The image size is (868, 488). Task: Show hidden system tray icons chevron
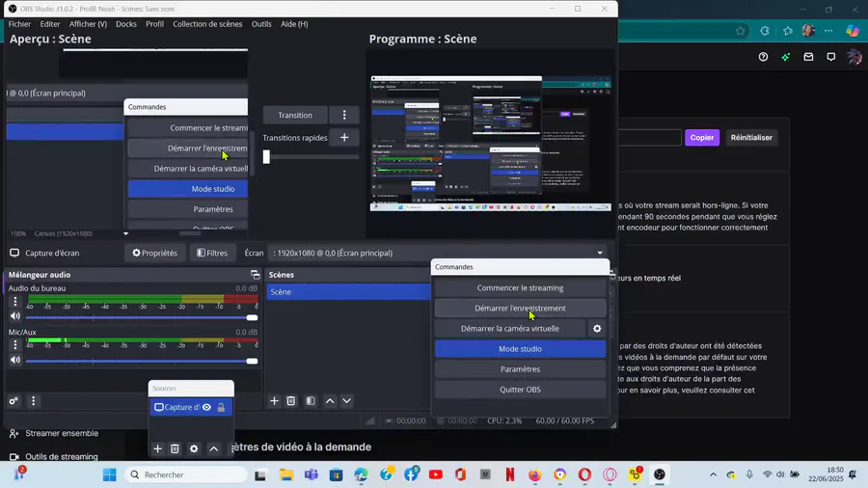[713, 474]
